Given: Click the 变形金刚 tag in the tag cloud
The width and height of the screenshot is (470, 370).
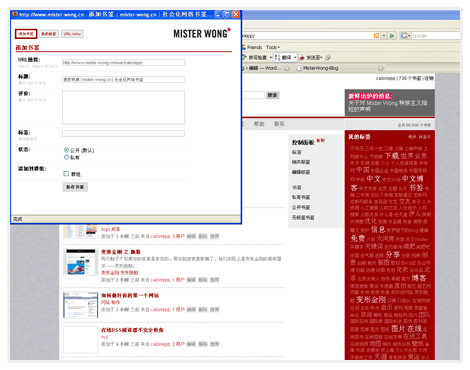Looking at the screenshot, I should tap(371, 300).
